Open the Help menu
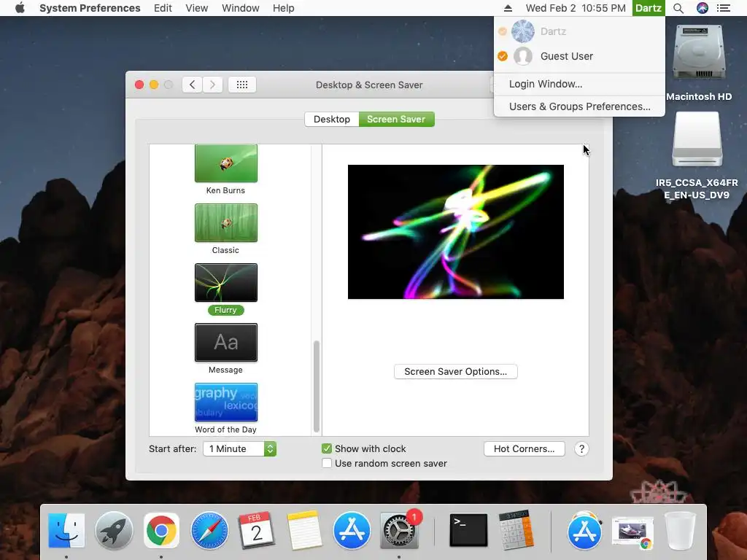The image size is (747, 560). 284,8
